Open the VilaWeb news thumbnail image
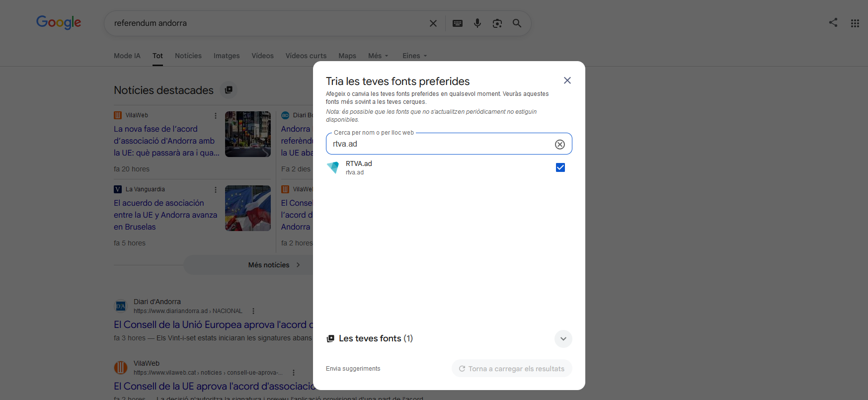The width and height of the screenshot is (868, 400). coord(248,134)
